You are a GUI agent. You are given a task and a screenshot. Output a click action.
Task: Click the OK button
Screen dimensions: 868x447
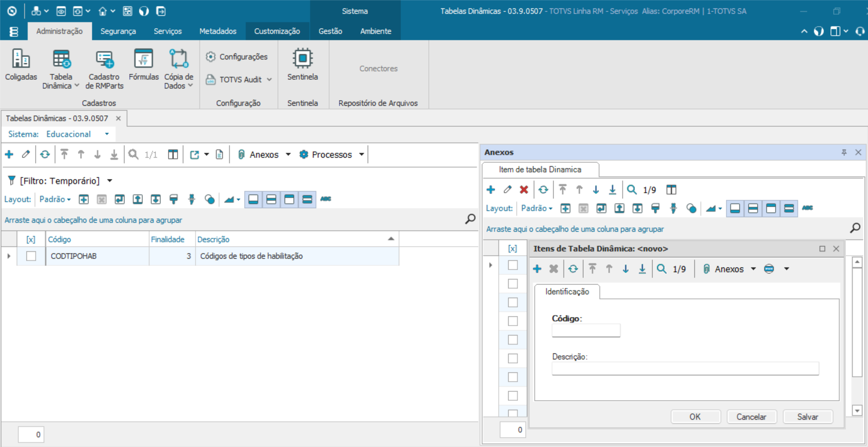[x=695, y=417]
